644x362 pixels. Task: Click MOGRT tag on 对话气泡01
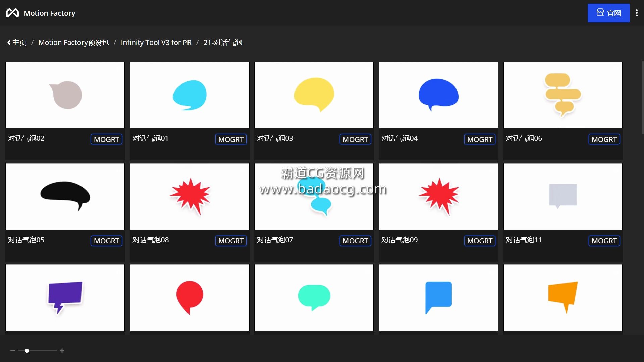coord(231,139)
